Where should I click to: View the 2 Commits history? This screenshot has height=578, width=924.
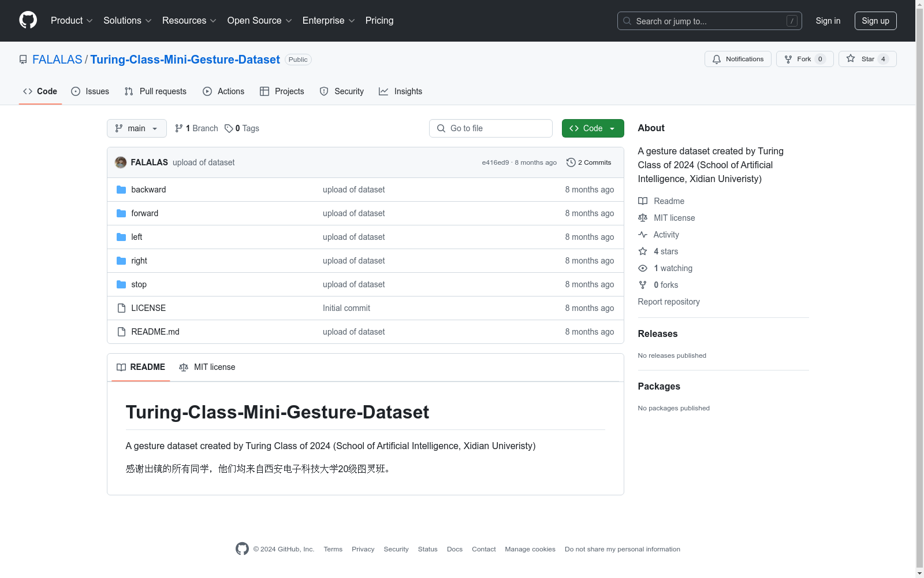click(589, 162)
